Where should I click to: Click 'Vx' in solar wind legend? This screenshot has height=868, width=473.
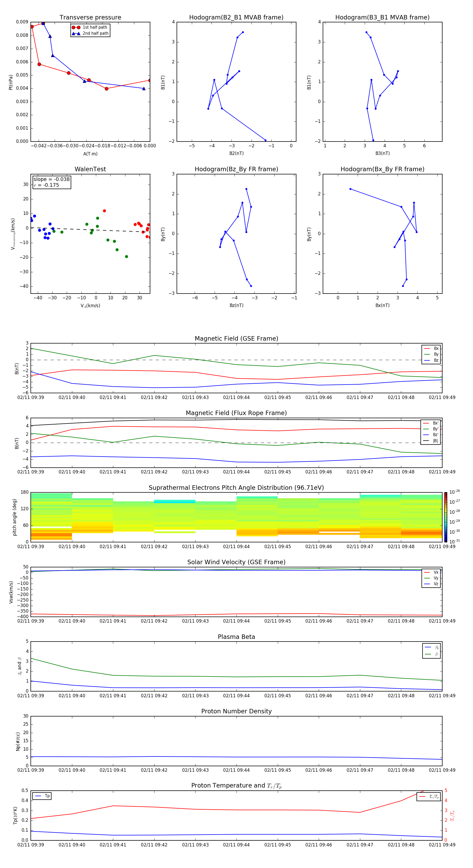(x=431, y=573)
